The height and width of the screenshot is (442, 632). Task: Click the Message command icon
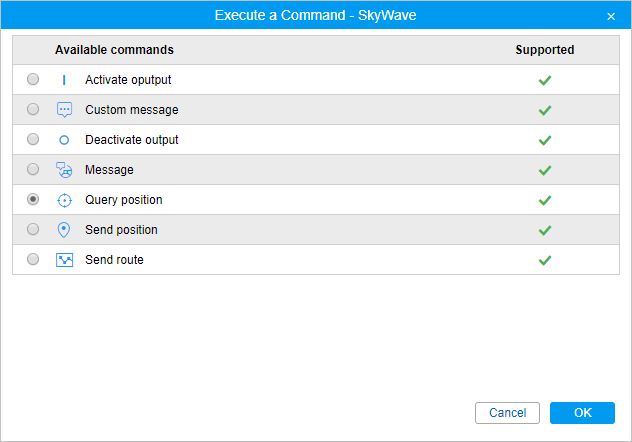[x=64, y=170]
